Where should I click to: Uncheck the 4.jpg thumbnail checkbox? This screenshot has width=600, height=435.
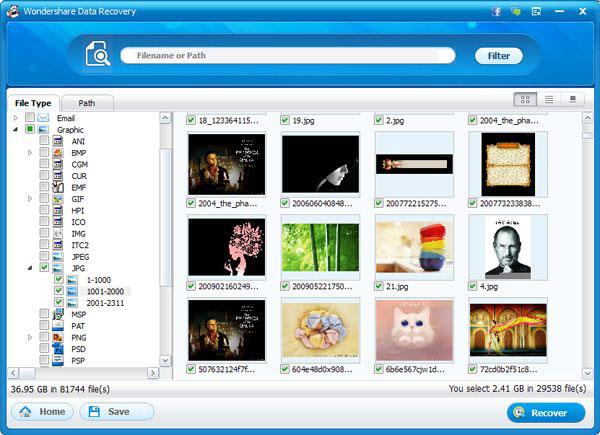(473, 285)
